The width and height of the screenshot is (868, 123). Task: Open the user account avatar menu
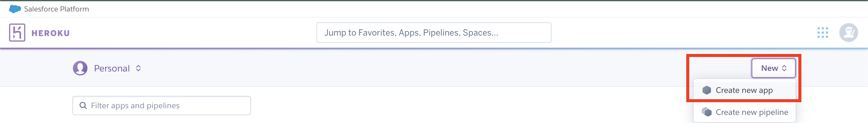click(848, 33)
